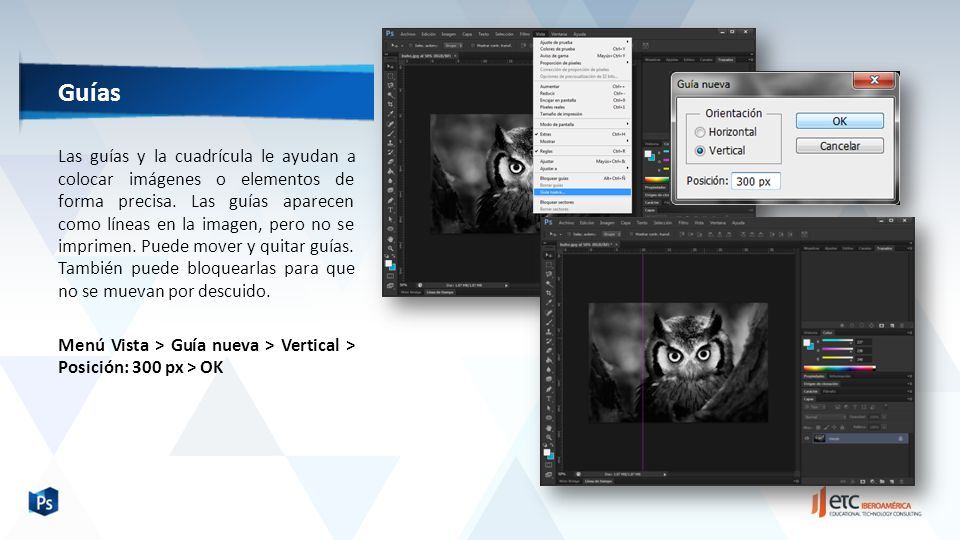This screenshot has height=540, width=960.
Task: Choose Guía nueva in Vista menu
Action: pyautogui.click(x=582, y=192)
